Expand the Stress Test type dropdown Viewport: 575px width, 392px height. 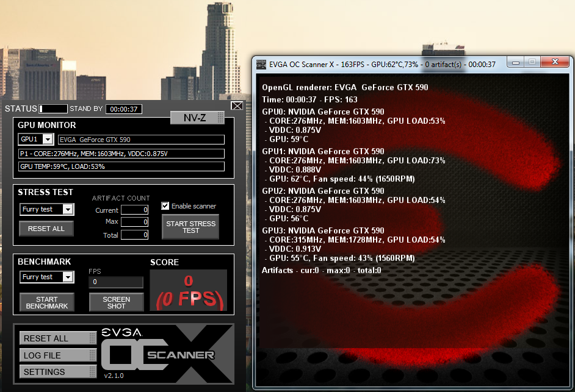pyautogui.click(x=68, y=210)
